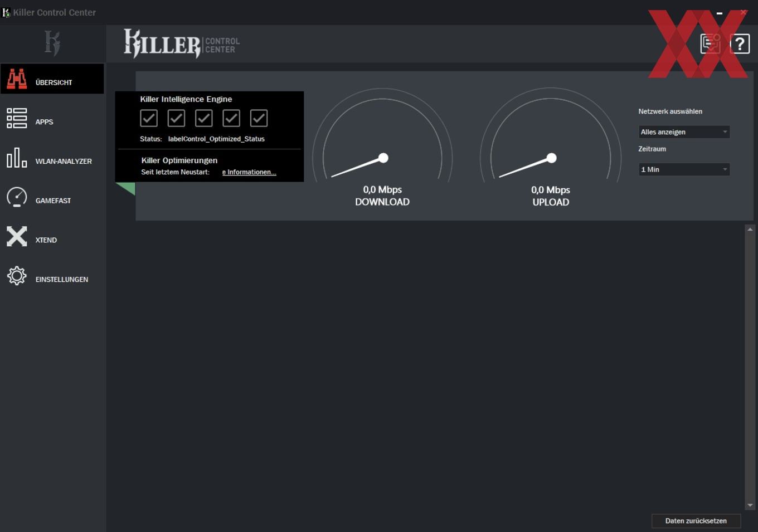Open the Einstellungen gear icon

(x=17, y=276)
